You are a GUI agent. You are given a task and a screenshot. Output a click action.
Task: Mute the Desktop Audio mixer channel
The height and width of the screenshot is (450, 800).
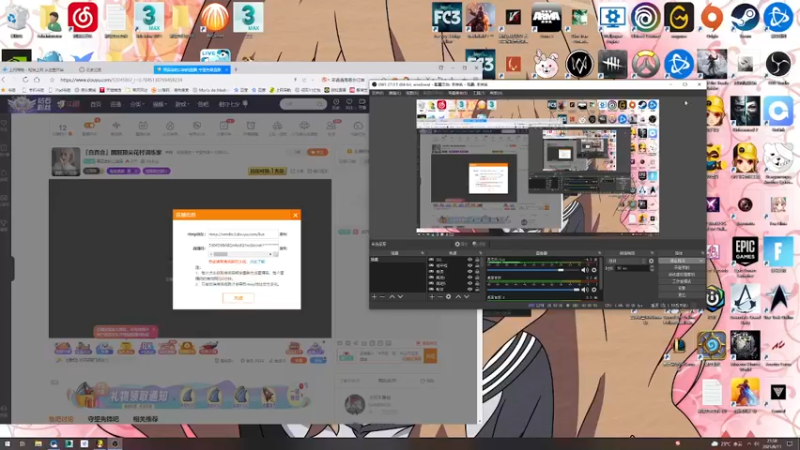coord(584,289)
